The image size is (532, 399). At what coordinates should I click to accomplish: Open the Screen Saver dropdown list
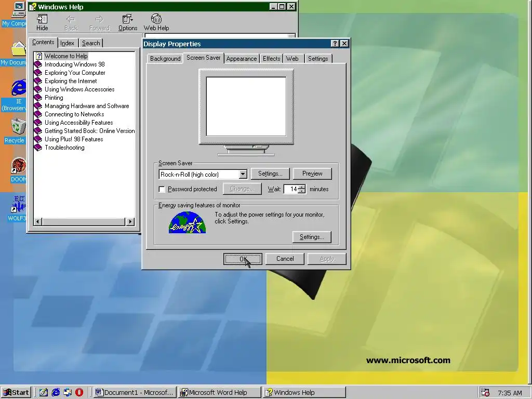(243, 175)
